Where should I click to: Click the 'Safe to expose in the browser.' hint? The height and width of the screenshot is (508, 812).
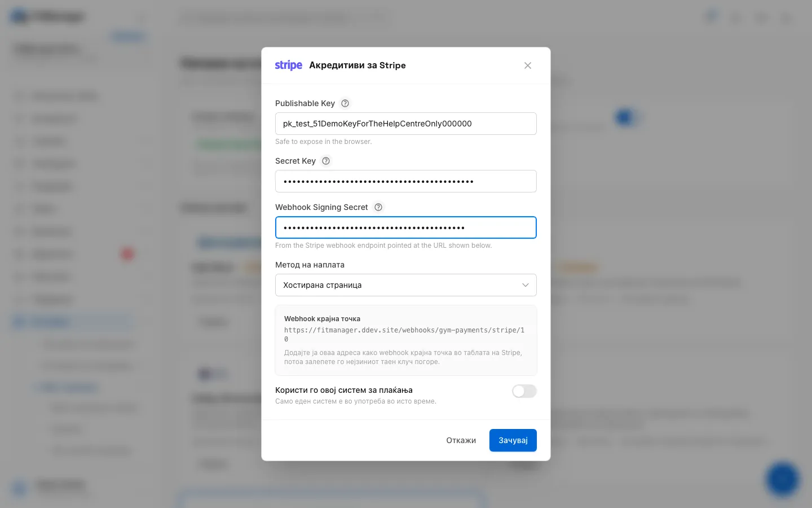tap(324, 142)
